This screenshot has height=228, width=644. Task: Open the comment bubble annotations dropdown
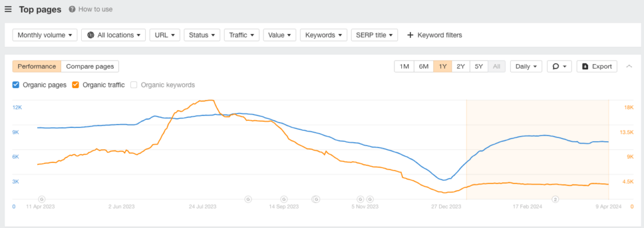pyautogui.click(x=559, y=66)
